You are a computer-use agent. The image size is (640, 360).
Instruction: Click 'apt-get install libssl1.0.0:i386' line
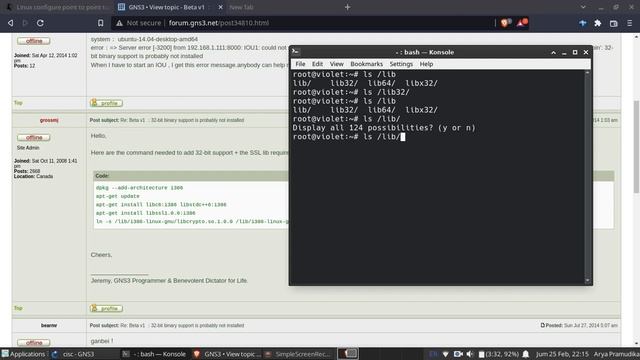[145, 213]
